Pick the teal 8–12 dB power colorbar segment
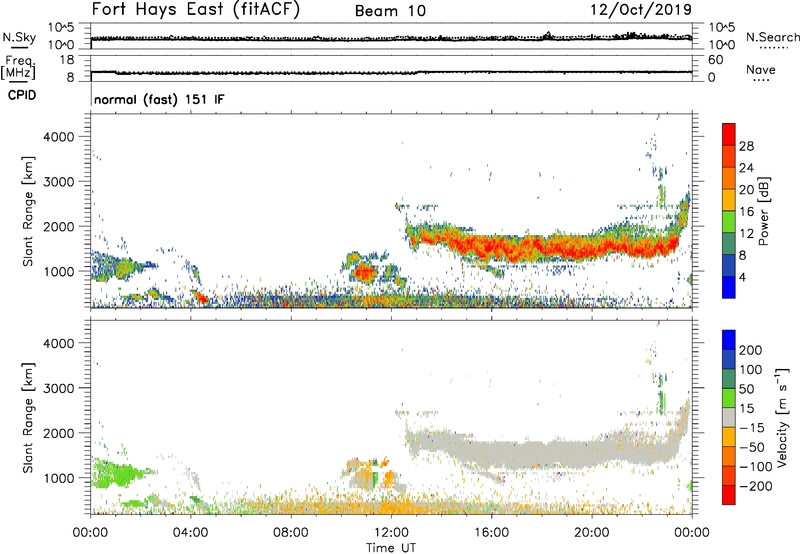Viewport: 800px width, 554px height. tap(729, 244)
